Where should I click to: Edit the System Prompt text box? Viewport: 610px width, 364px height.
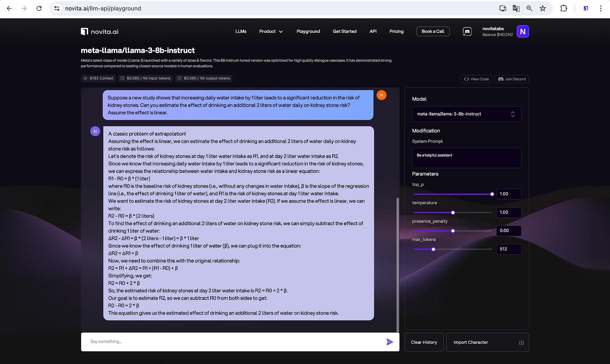click(x=467, y=158)
